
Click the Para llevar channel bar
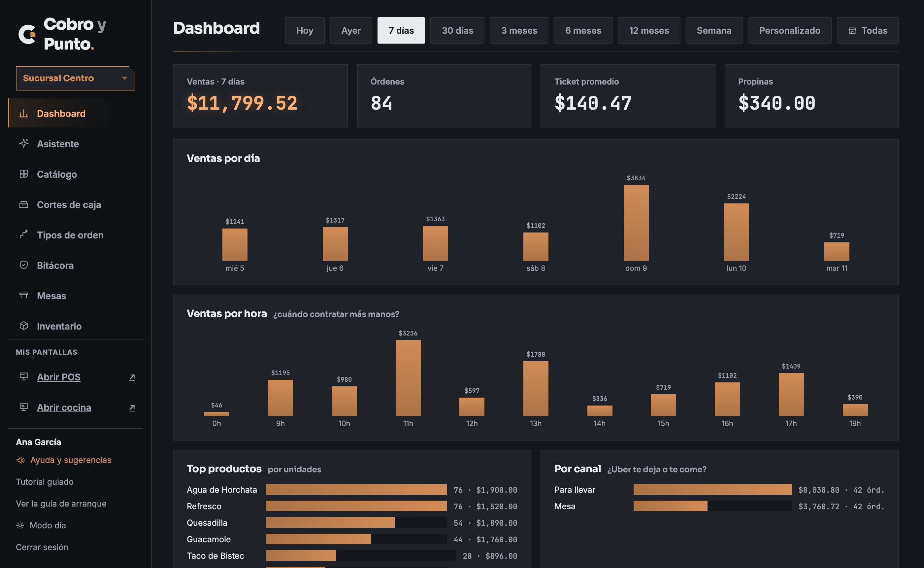click(x=712, y=489)
